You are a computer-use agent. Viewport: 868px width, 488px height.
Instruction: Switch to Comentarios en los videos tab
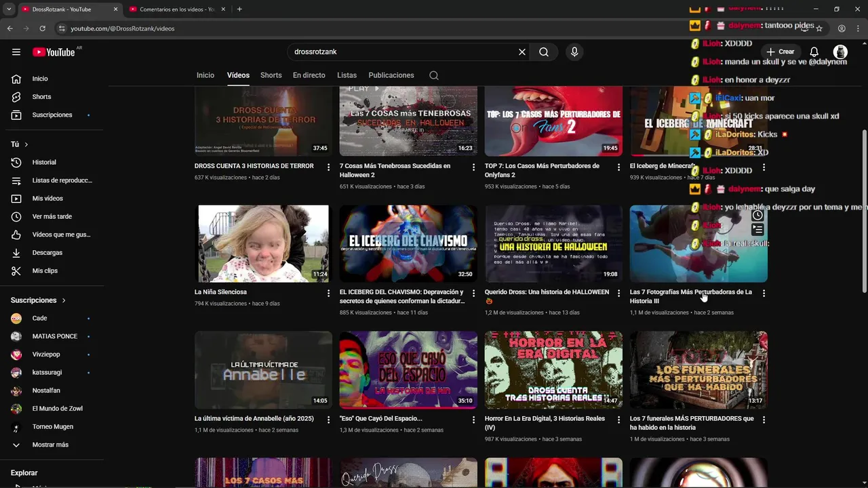176,9
